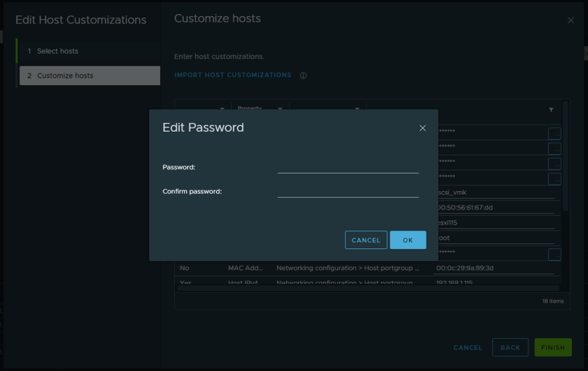Open the first table column dropdown arrow

[222, 109]
